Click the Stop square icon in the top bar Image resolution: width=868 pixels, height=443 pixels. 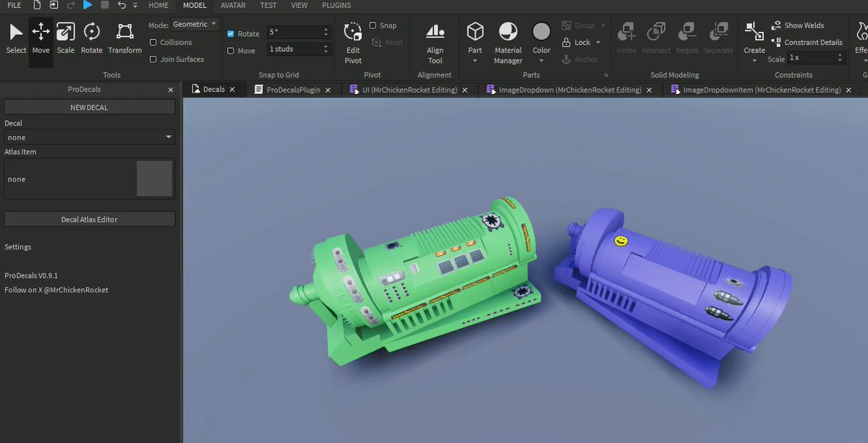[105, 5]
